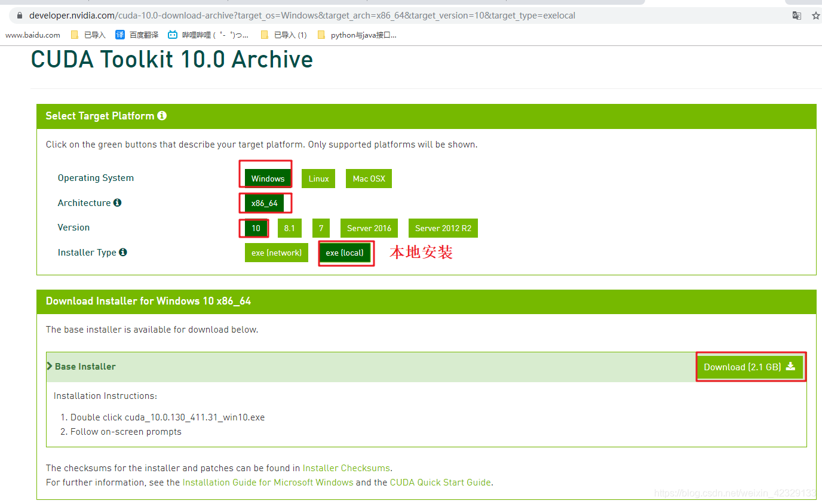
Task: Click the Operating System label
Action: click(96, 178)
